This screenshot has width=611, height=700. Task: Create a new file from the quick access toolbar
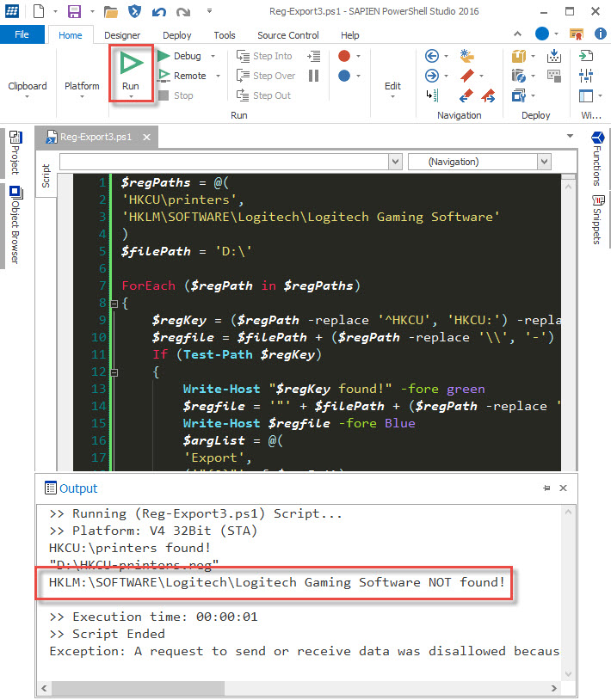(39, 10)
